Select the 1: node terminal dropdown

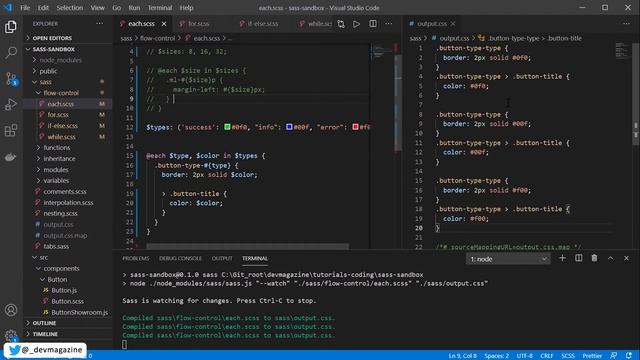[x=508, y=259]
